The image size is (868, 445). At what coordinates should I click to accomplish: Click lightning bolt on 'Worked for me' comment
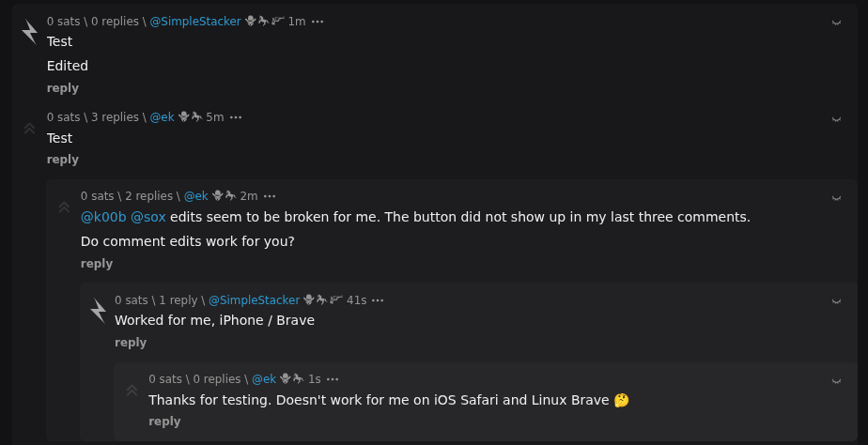tap(98, 311)
